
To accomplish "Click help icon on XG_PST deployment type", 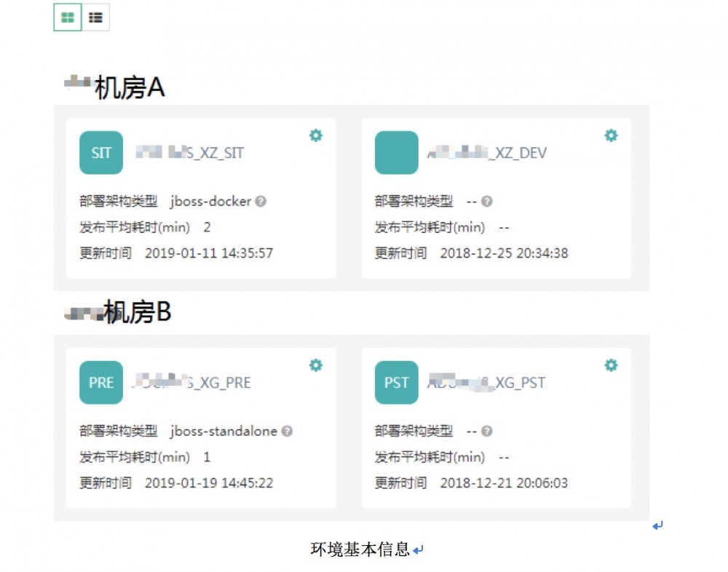I will tap(487, 431).
